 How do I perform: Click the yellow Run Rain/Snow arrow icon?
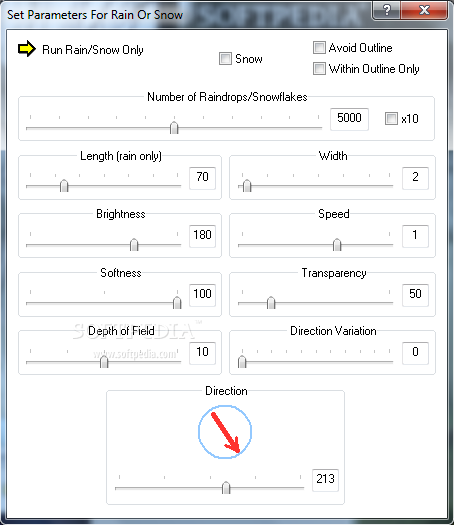coord(26,49)
